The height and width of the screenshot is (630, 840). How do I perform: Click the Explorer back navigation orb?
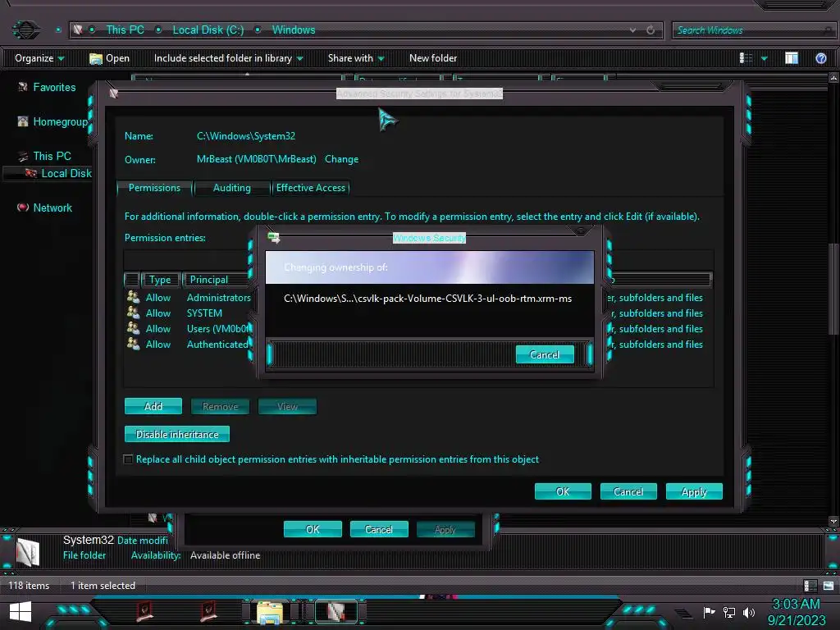25,30
